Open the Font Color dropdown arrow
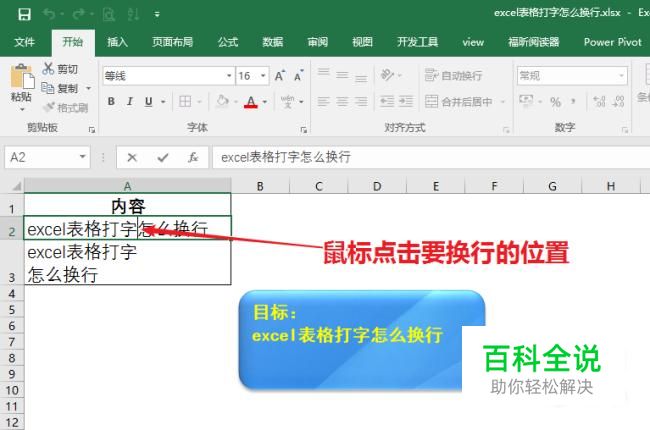650x430 pixels. click(264, 102)
